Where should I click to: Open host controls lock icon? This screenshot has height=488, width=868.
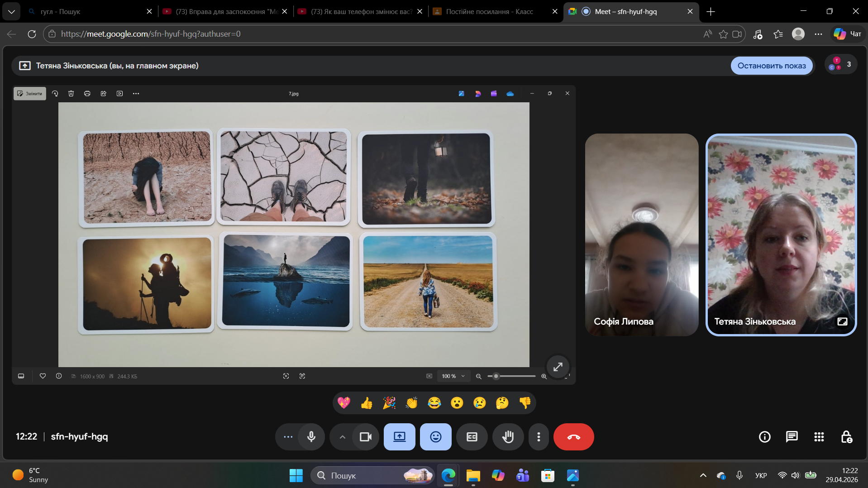[x=846, y=437]
